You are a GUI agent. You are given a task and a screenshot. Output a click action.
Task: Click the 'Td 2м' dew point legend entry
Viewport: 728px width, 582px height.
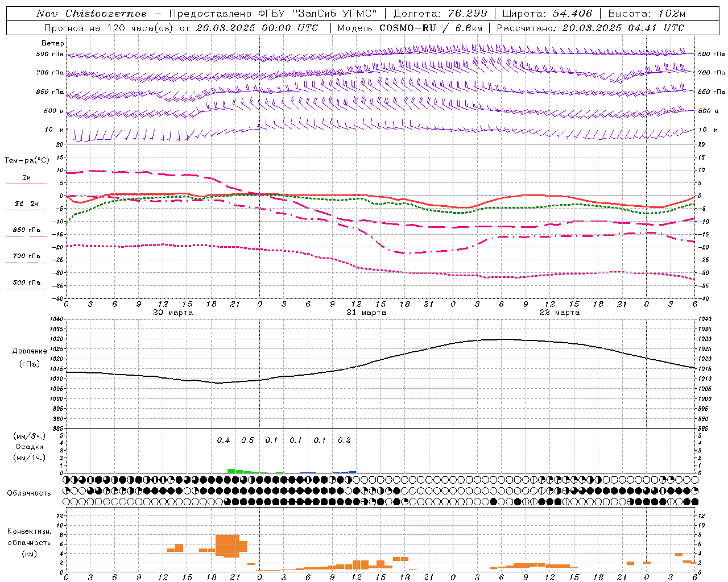click(27, 203)
